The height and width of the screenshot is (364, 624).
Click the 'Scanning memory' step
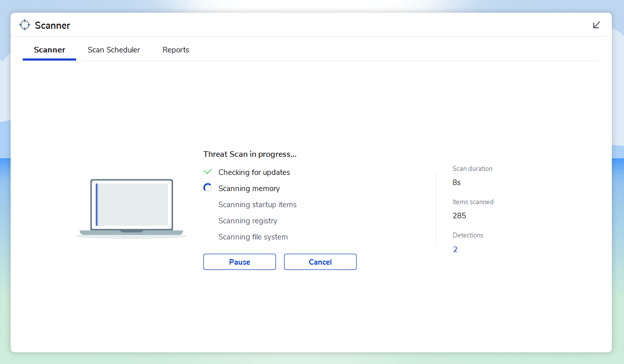click(249, 189)
